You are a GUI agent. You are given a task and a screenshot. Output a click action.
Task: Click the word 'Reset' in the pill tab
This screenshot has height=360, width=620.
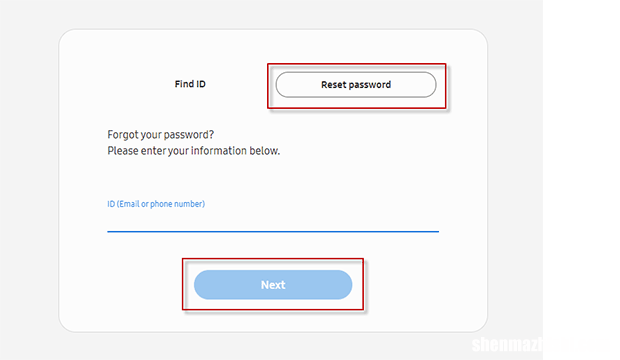tap(334, 85)
